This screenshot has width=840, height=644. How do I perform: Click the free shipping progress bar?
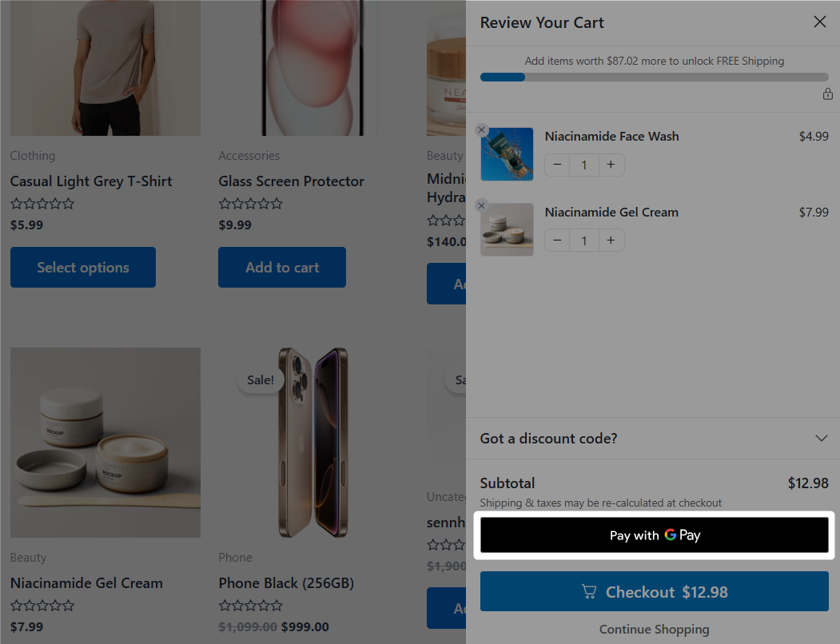[x=654, y=78]
